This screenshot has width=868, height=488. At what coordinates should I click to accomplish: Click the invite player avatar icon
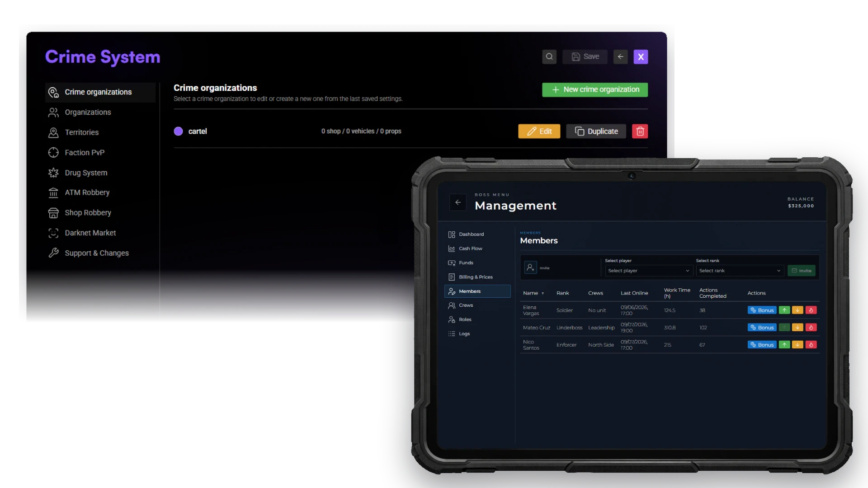tap(530, 267)
